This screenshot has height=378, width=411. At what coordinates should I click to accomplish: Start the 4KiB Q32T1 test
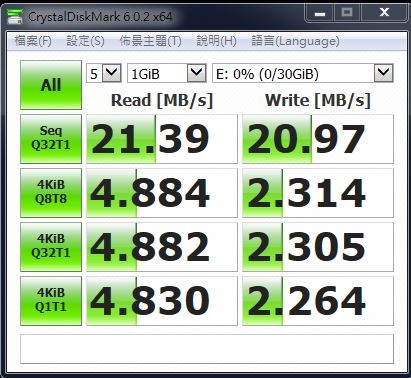click(51, 247)
